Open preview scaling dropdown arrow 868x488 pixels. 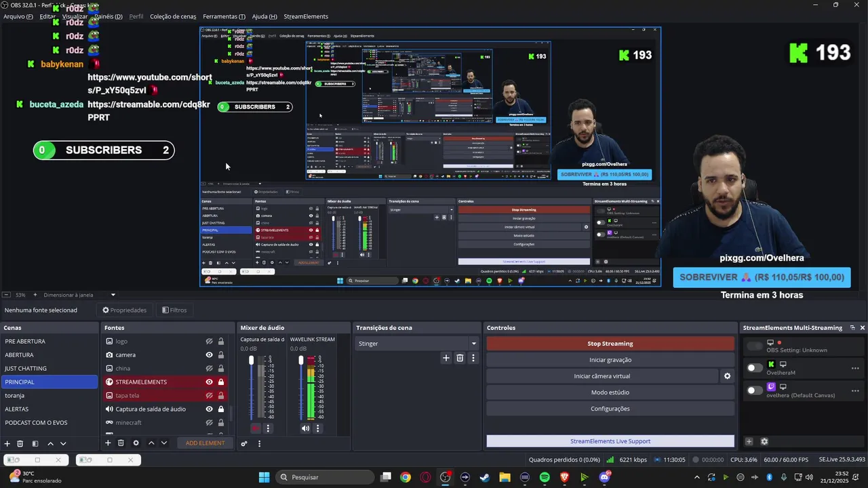(113, 295)
